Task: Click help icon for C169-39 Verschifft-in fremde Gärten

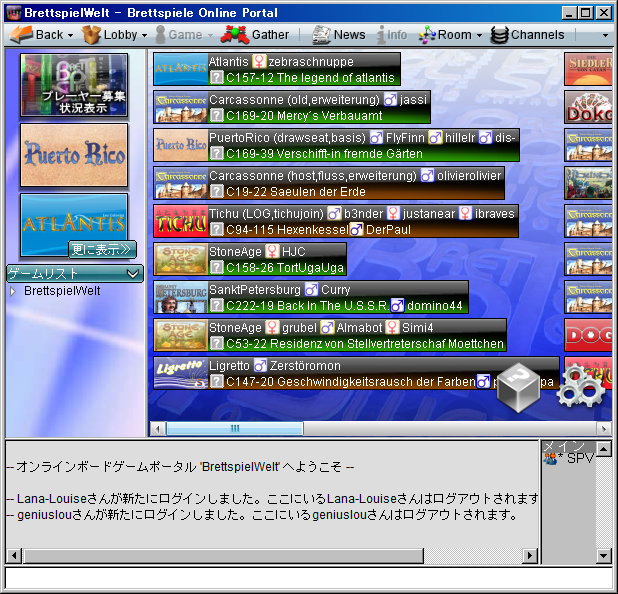Action: point(216,153)
